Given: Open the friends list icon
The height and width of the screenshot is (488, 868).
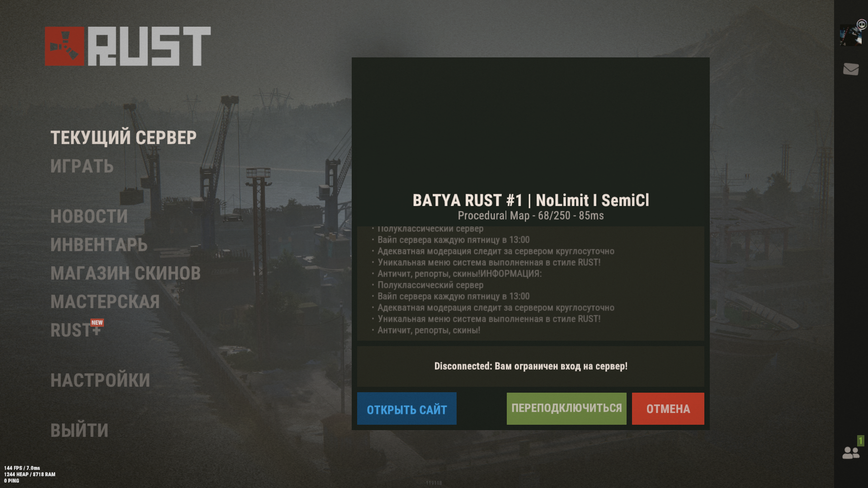Looking at the screenshot, I should pyautogui.click(x=851, y=453).
